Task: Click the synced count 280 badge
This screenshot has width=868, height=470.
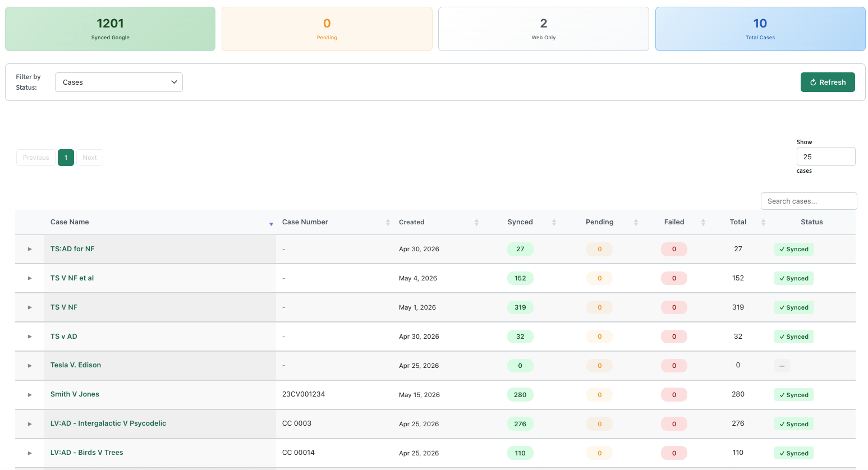Action: coord(520,395)
